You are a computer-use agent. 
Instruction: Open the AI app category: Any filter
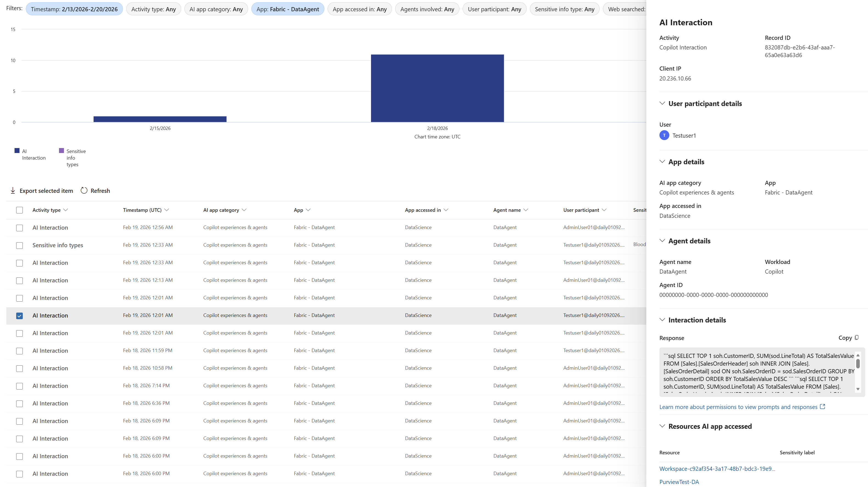point(216,9)
